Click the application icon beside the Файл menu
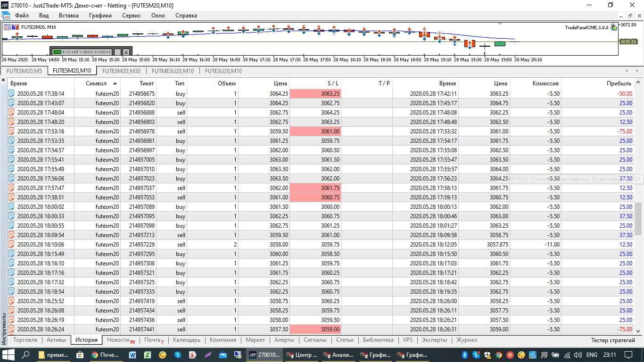The height and width of the screenshot is (362, 644). (x=6, y=16)
